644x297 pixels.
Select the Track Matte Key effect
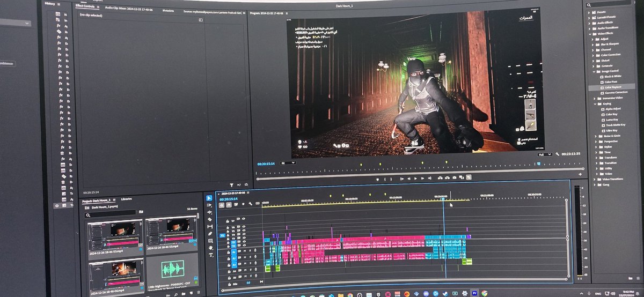click(x=616, y=125)
